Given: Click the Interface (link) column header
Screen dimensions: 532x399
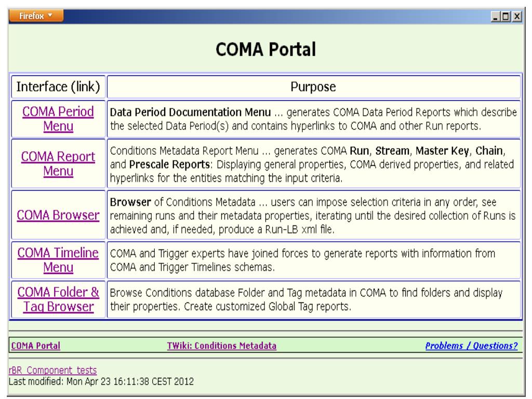Looking at the screenshot, I should tap(58, 87).
